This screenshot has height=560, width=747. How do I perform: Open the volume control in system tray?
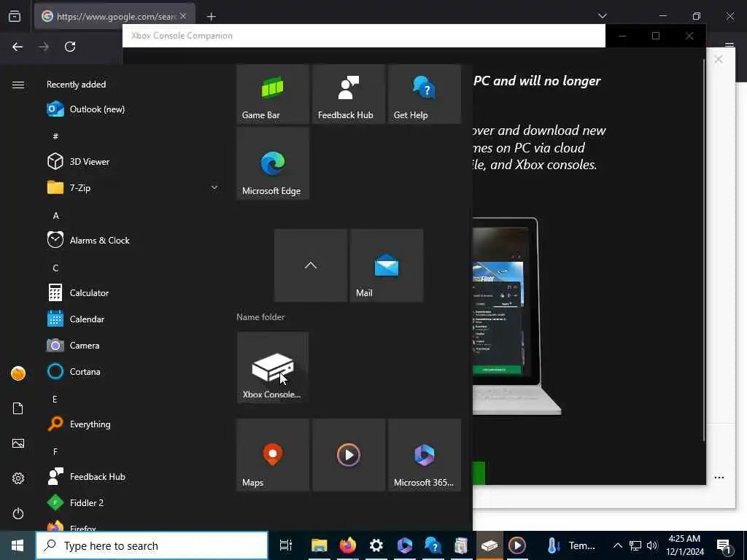[652, 545]
